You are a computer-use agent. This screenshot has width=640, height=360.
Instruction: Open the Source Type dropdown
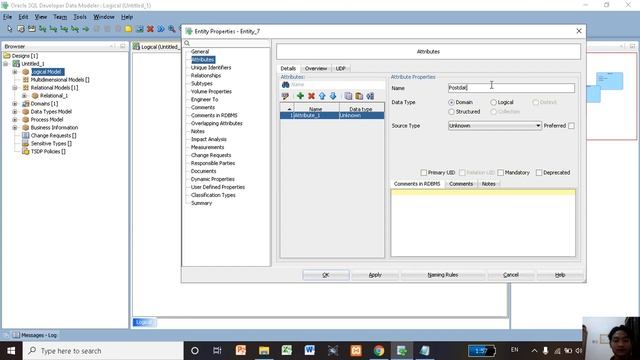point(495,126)
